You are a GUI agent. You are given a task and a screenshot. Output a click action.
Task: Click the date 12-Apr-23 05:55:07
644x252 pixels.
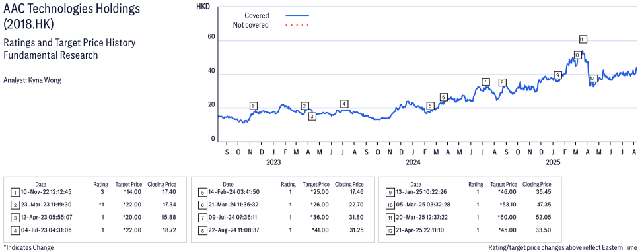46,217
